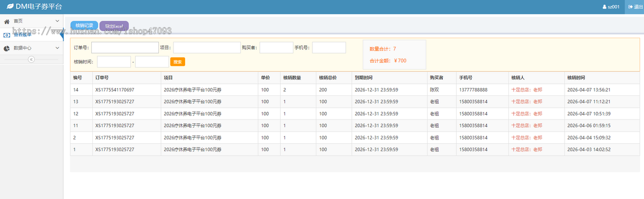Click buyer name 陈双
Image resolution: width=644 pixels, height=199 pixels.
coord(434,90)
